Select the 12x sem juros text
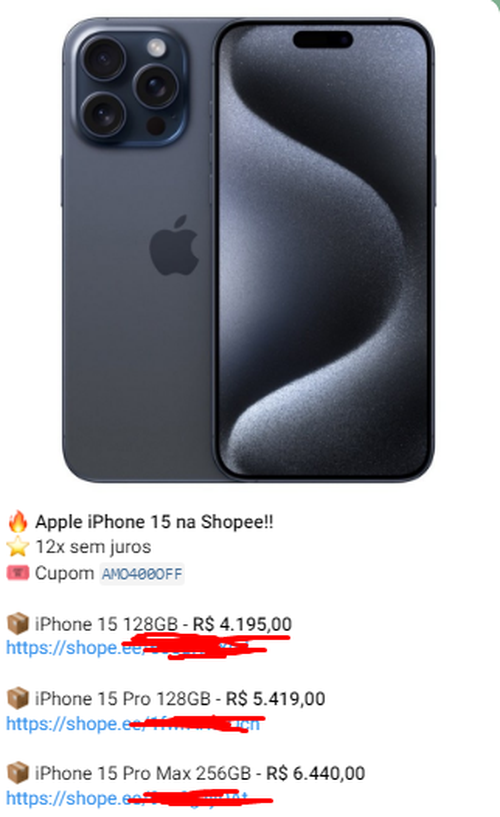Viewport: 500px width, 817px height. click(93, 547)
